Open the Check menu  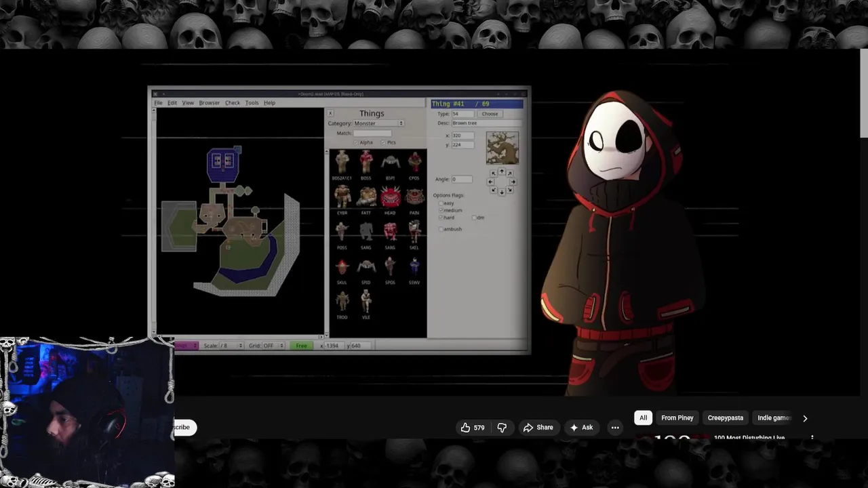(x=233, y=103)
